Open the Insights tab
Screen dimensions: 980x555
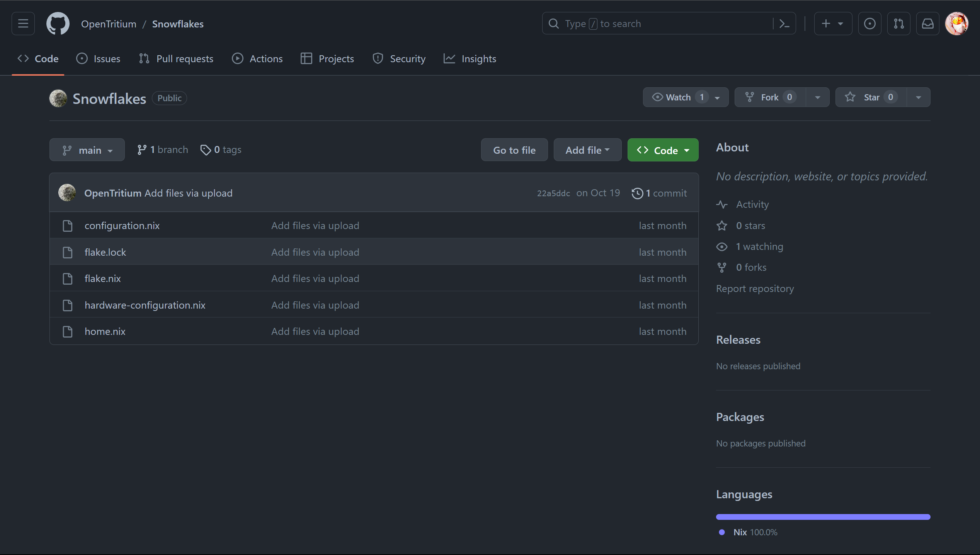[470, 59]
